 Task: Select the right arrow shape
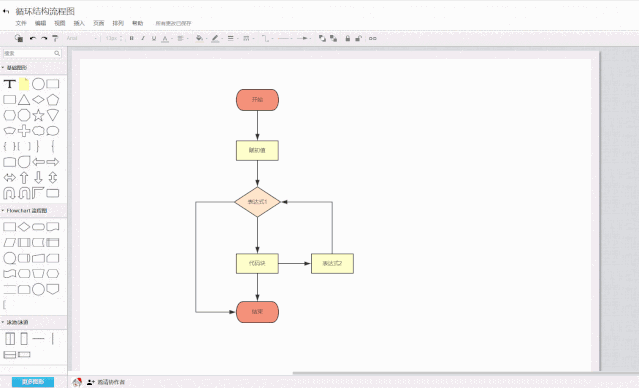coord(53,162)
